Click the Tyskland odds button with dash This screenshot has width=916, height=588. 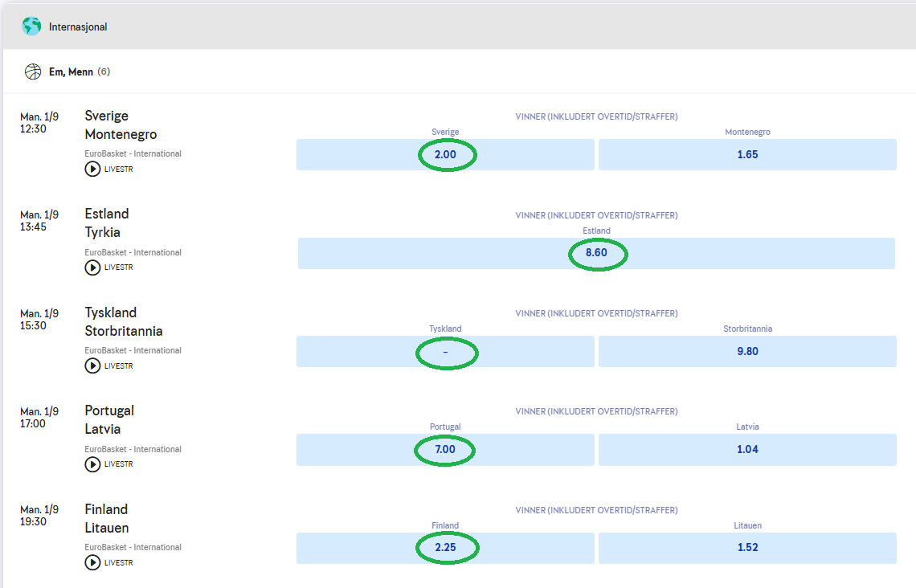tap(445, 352)
